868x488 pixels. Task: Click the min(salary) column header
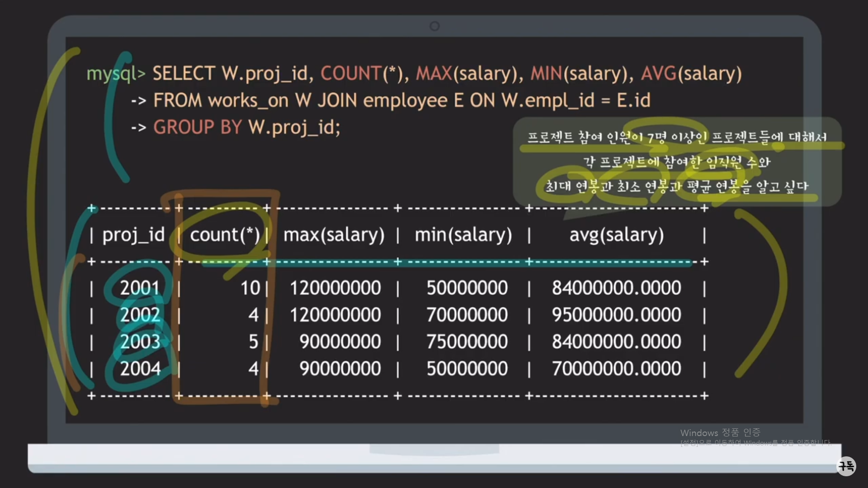tap(463, 235)
